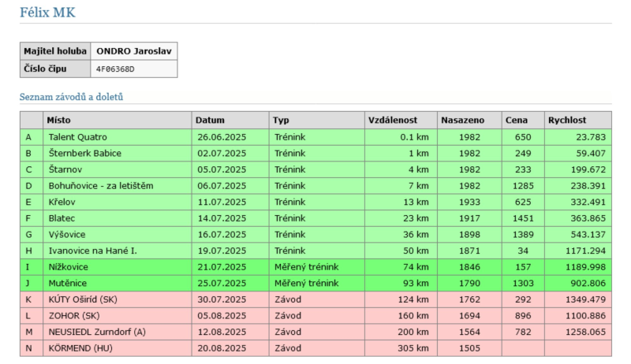Click the Seznam závodů a doletů heading
The height and width of the screenshot is (364, 631).
(71, 97)
